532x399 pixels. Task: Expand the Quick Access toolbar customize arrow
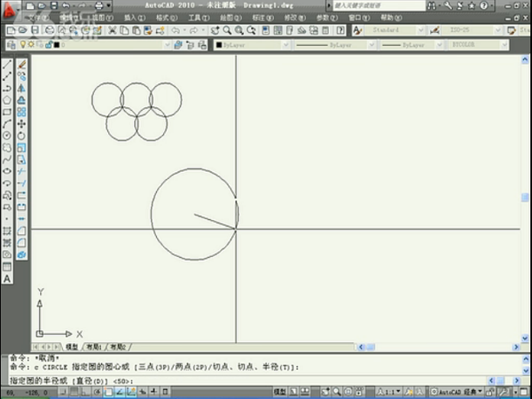click(x=109, y=5)
